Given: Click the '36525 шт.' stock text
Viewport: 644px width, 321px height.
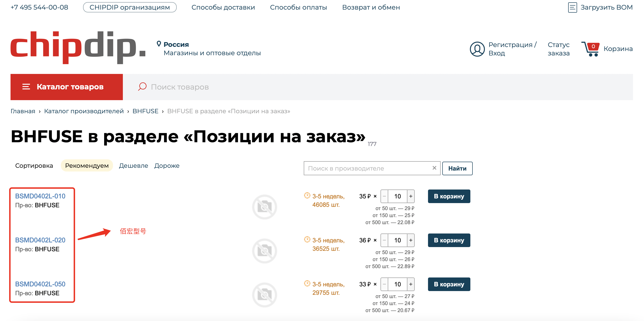Looking at the screenshot, I should [326, 249].
